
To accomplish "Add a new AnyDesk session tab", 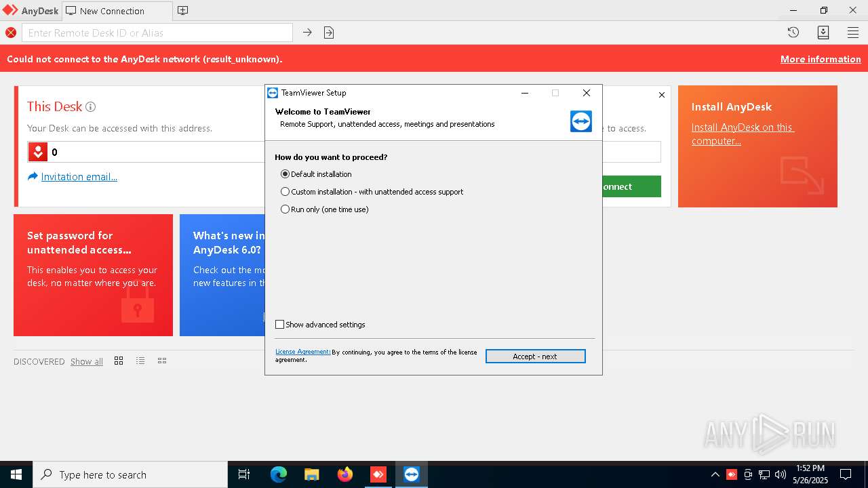I will click(182, 11).
